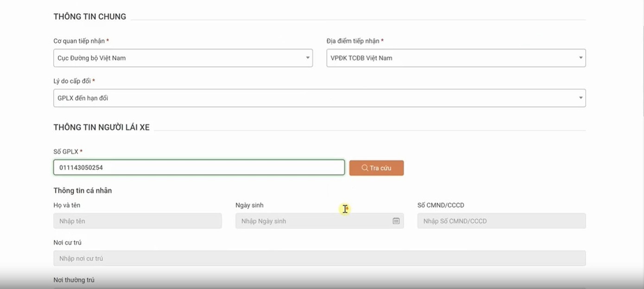The height and width of the screenshot is (289, 644).
Task: Expand the Lý do cấp đổi dropdown arrow
Action: tap(581, 98)
